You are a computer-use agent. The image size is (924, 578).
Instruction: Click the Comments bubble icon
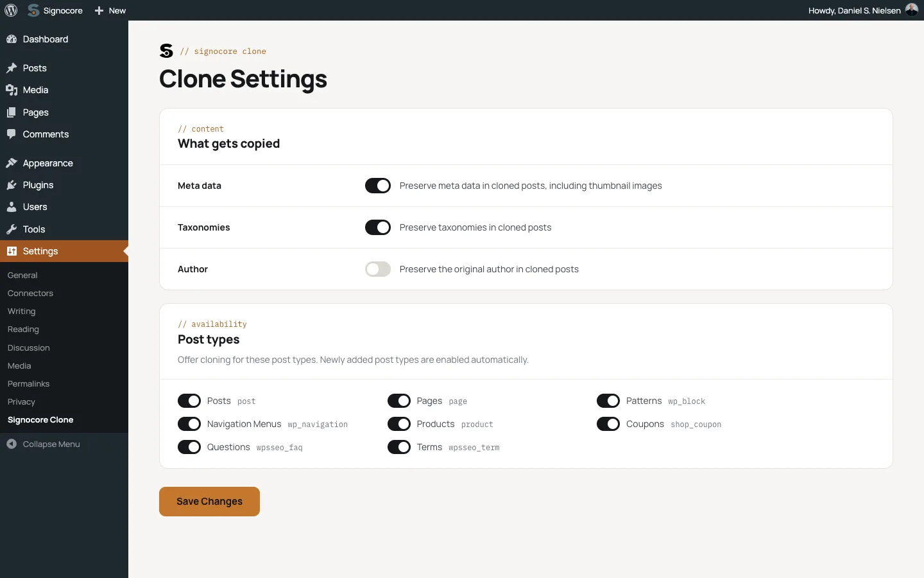click(12, 134)
